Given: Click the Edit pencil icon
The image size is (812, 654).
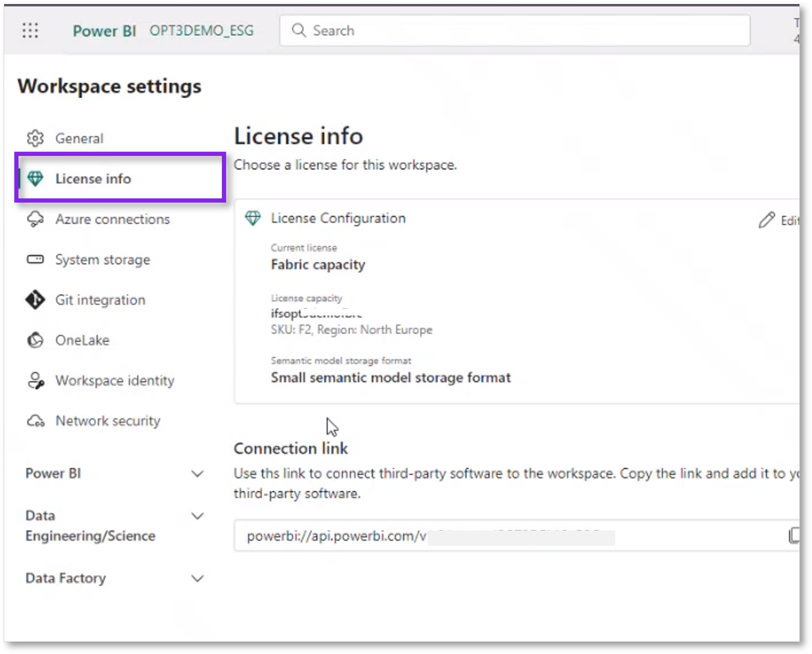Looking at the screenshot, I should pyautogui.click(x=767, y=220).
